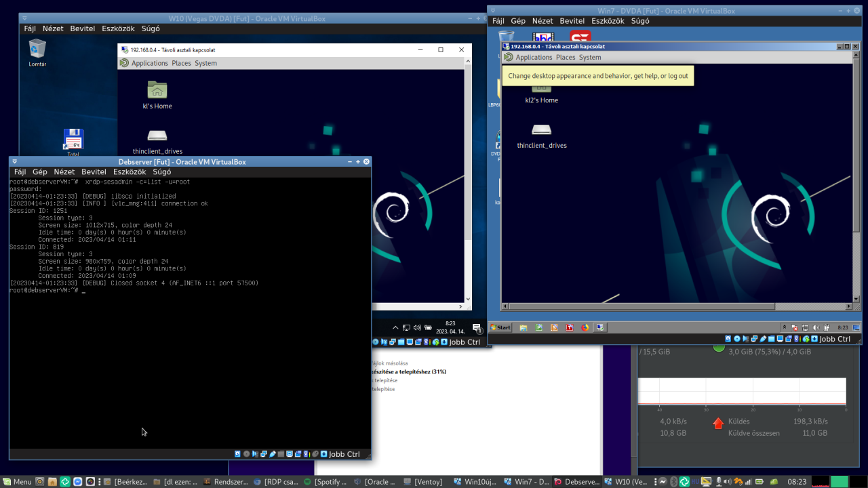Open red T app in Win7 taskbar
Screen dimensions: 868x488
pyautogui.click(x=570, y=327)
